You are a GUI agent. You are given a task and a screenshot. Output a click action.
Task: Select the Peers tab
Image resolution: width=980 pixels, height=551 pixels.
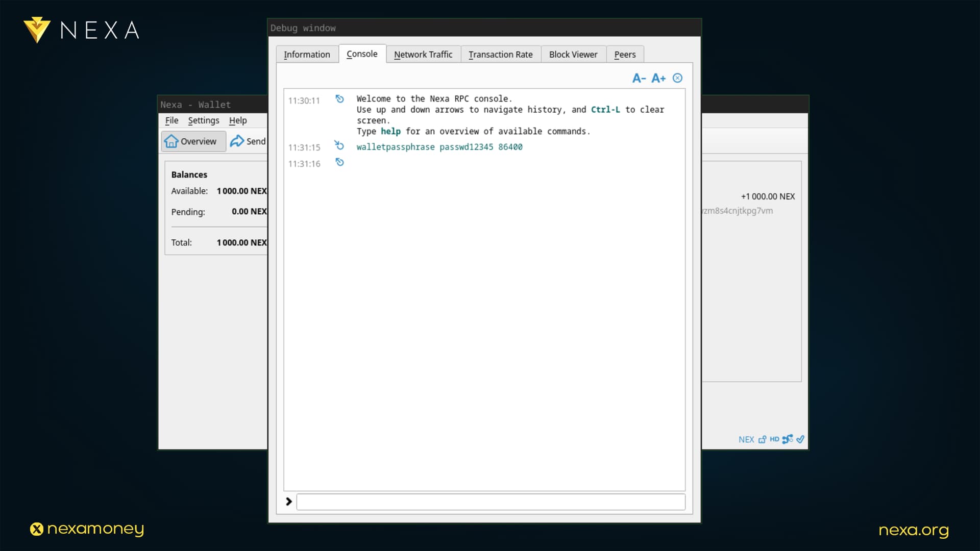pyautogui.click(x=625, y=55)
